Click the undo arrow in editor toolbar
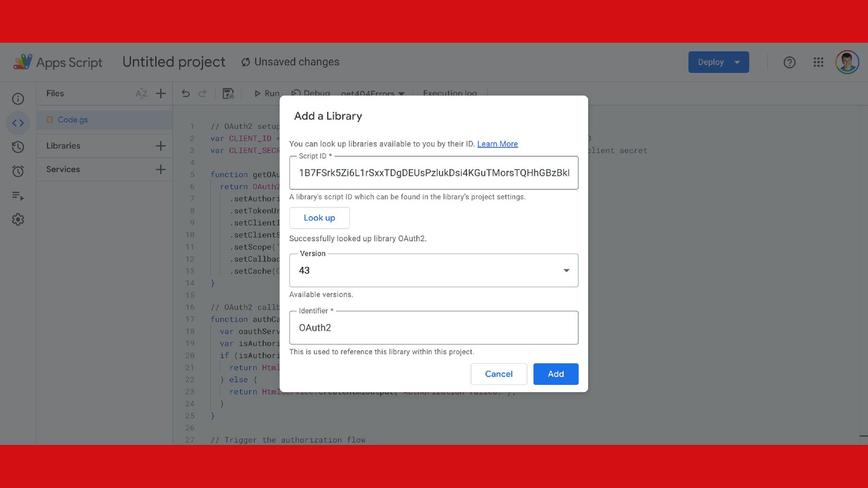The width and height of the screenshot is (868, 488). click(186, 94)
